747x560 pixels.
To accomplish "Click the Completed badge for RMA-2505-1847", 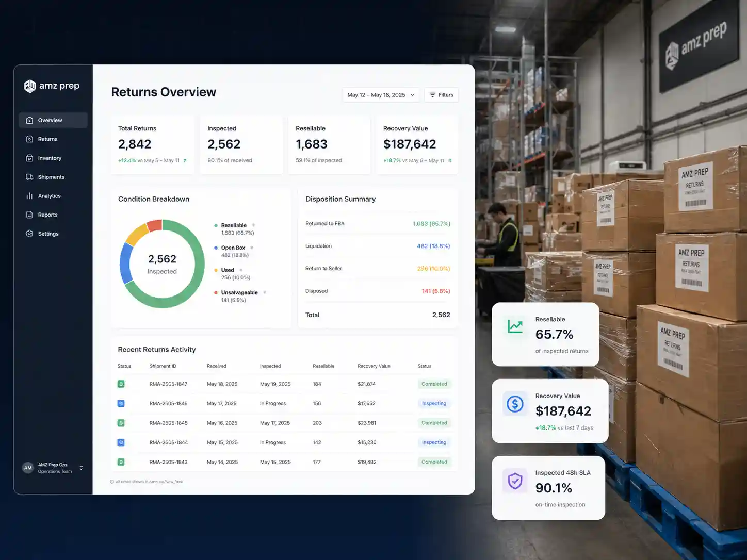I will coord(434,384).
